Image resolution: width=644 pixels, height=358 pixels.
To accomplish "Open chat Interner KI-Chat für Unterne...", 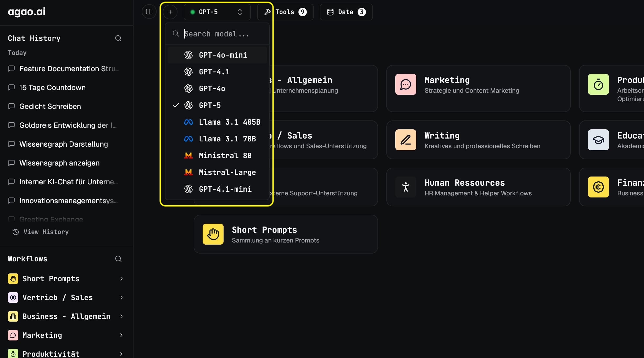I will pos(64,182).
